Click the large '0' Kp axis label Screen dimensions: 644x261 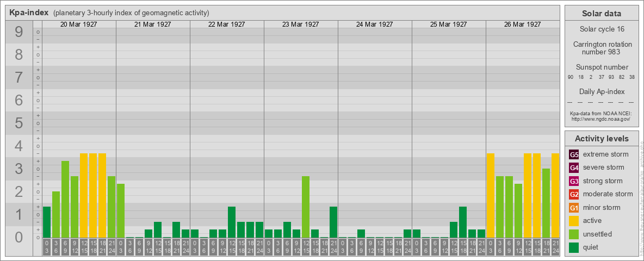point(19,237)
